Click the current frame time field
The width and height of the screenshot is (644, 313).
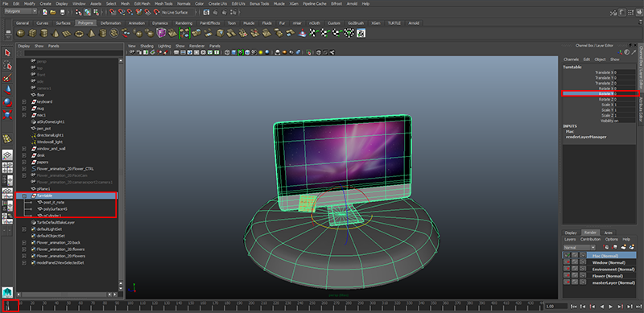pyautogui.click(x=555, y=307)
